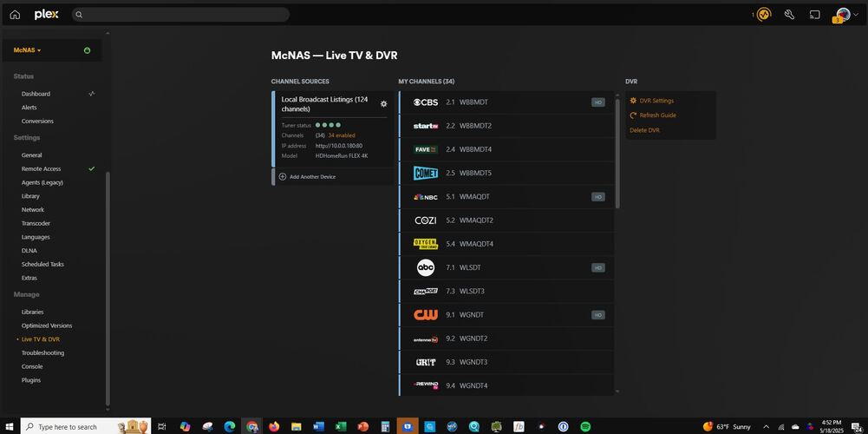
Task: Select Oxygen channel 5.4 WMAQDT4
Action: click(506, 244)
